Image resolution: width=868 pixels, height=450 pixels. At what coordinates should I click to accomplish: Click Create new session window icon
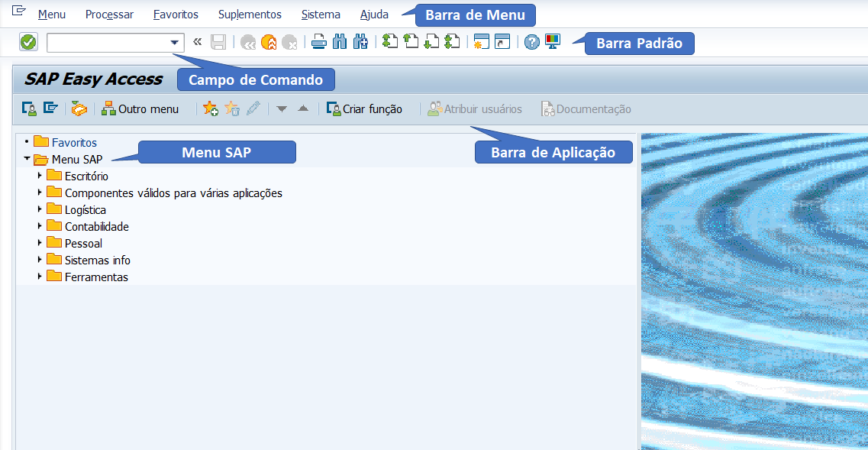tap(482, 42)
